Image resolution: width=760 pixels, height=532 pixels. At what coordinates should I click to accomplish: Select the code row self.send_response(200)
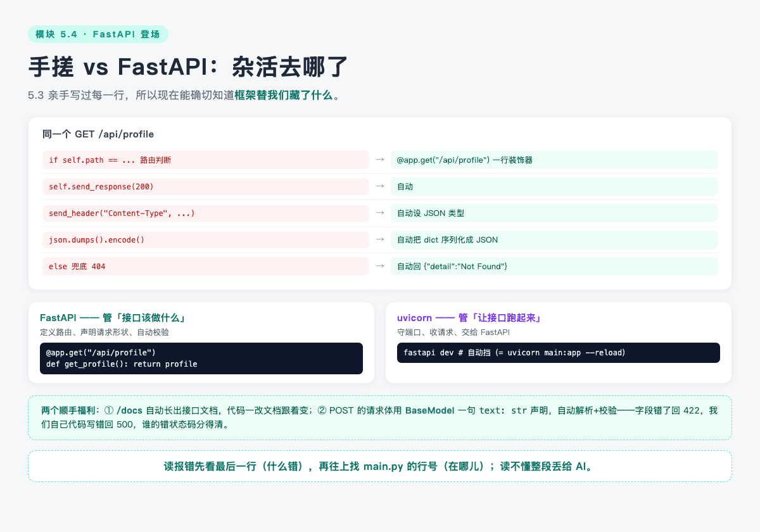coord(206,187)
